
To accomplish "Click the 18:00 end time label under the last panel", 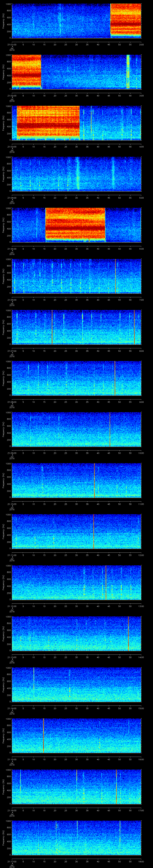I will coord(141,861).
